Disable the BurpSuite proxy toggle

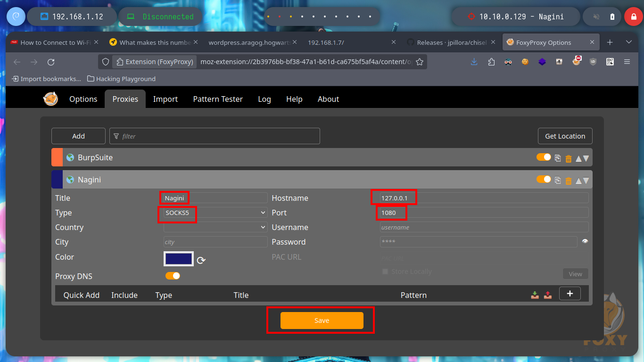point(544,157)
